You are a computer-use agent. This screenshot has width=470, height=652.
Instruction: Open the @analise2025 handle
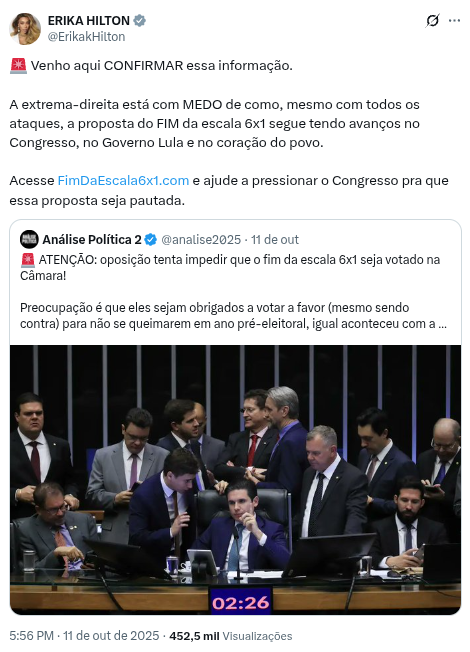pyautogui.click(x=201, y=240)
